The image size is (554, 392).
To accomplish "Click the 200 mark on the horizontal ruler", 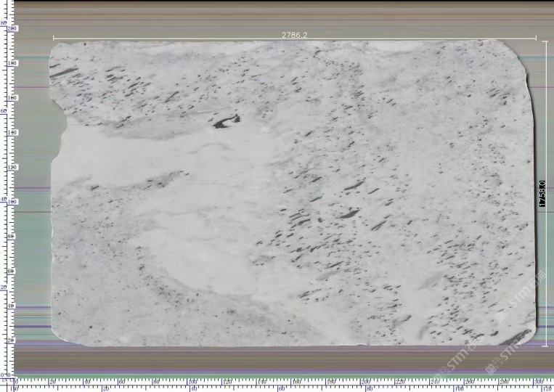I will [366, 381].
